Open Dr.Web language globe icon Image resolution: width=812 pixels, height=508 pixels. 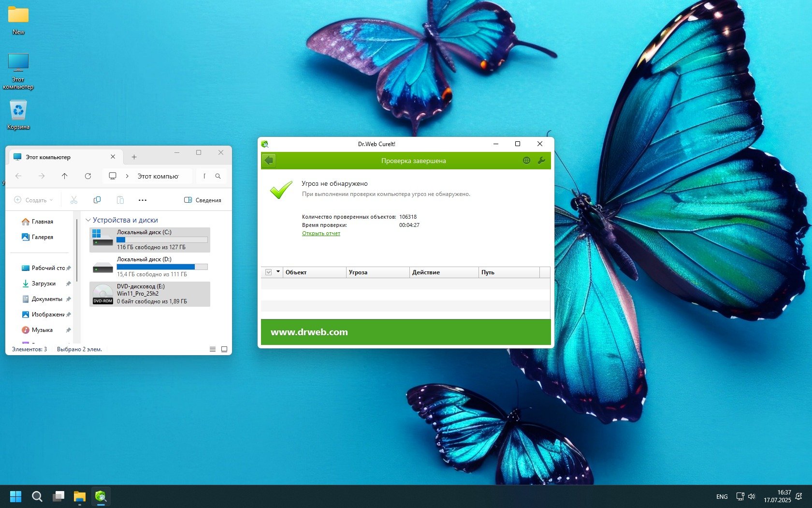tap(526, 161)
